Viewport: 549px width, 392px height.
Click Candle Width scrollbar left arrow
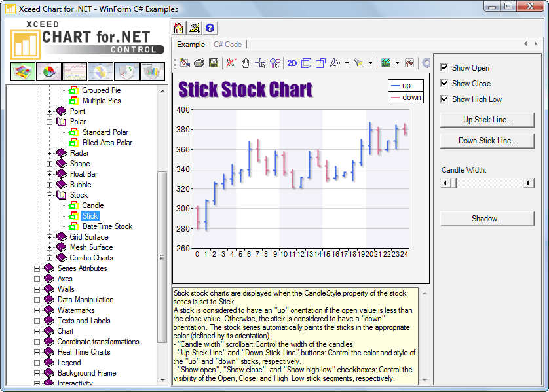tap(445, 183)
